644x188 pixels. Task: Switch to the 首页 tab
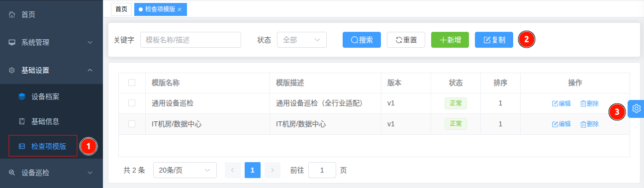(121, 9)
